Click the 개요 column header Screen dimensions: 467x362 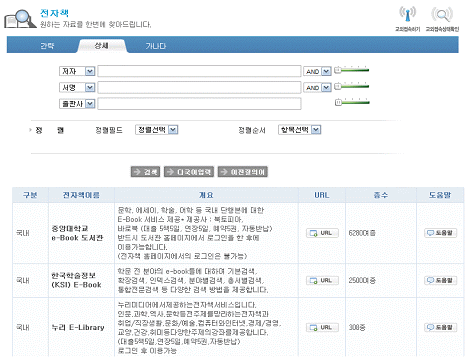(206, 195)
